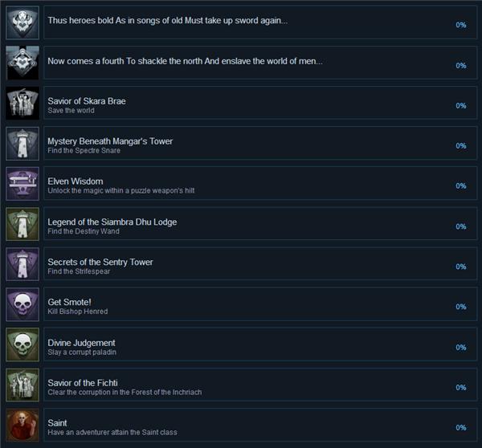The height and width of the screenshot is (448, 482).
Task: Click the 0% progress for Saint achievement
Action: click(461, 427)
